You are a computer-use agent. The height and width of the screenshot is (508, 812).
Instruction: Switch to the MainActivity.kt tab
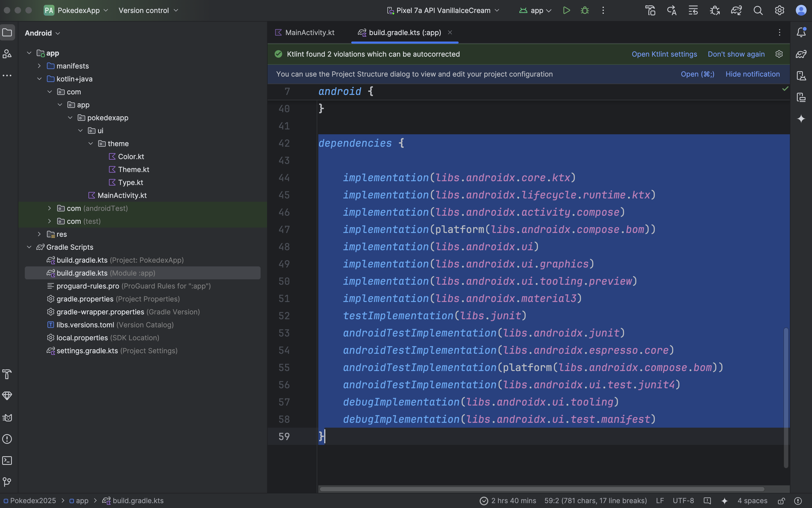[309, 33]
